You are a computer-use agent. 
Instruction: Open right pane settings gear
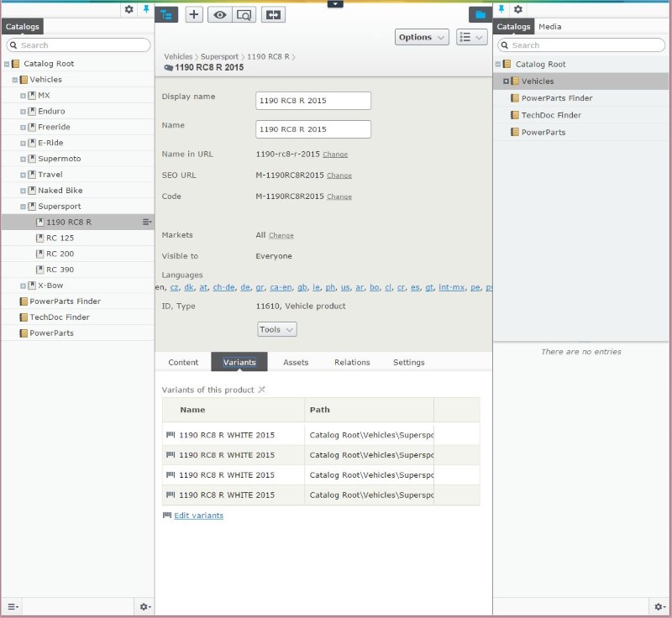tap(518, 9)
